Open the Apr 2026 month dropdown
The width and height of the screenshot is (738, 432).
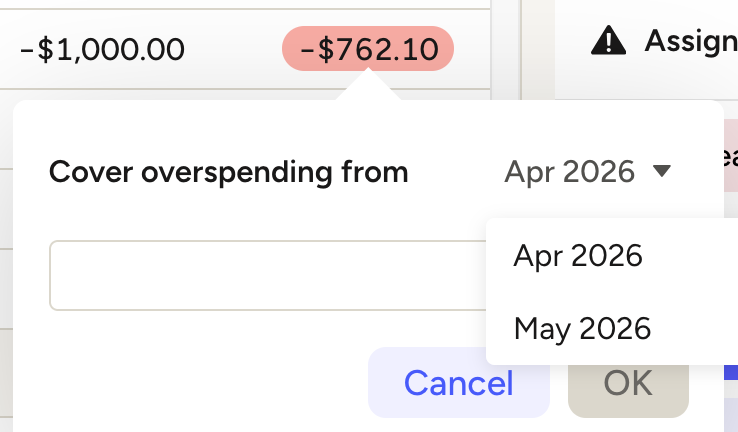tap(586, 172)
